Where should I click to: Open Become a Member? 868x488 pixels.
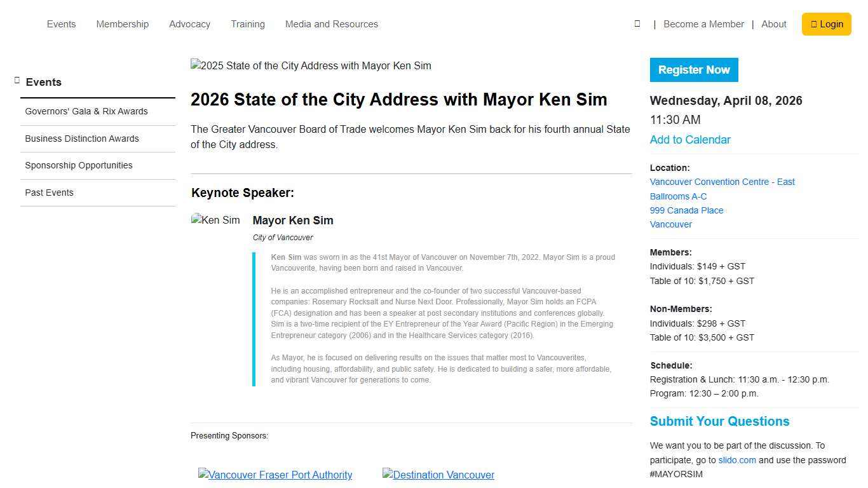coord(703,24)
